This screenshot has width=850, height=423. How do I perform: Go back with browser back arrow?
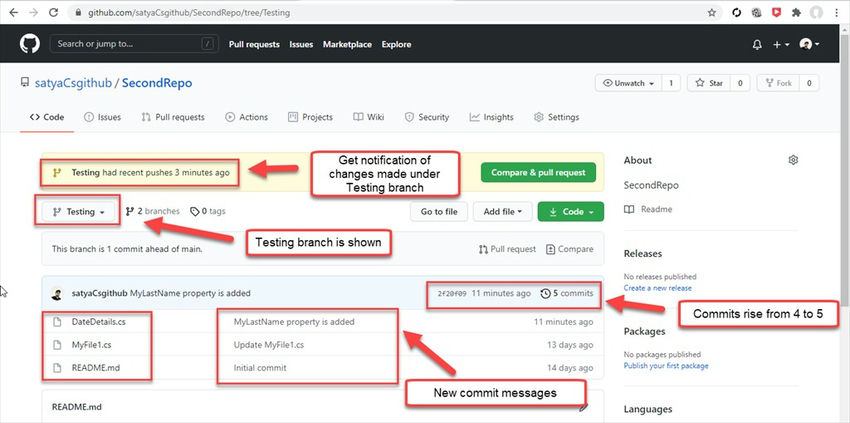coord(14,12)
